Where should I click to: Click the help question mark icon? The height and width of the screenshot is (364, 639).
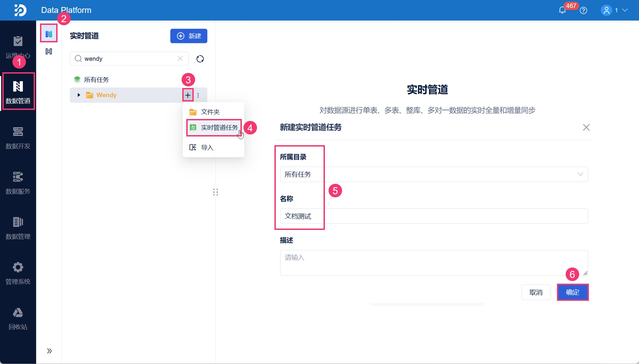[584, 10]
